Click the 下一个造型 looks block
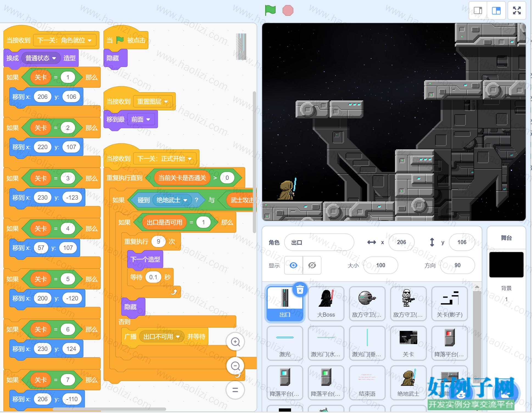Screen dimensions: 532x413 (x=145, y=259)
